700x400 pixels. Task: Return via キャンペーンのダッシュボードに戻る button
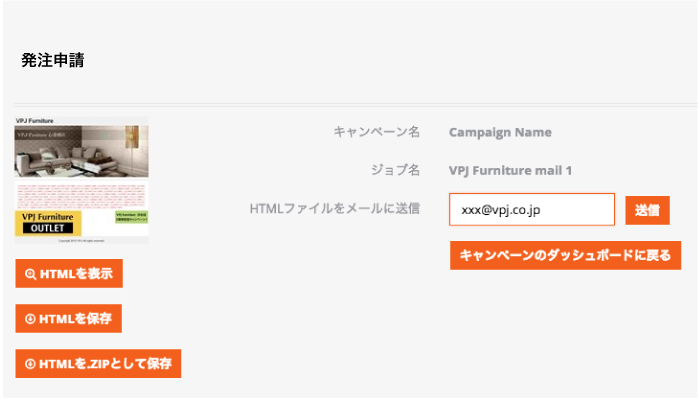pos(565,255)
